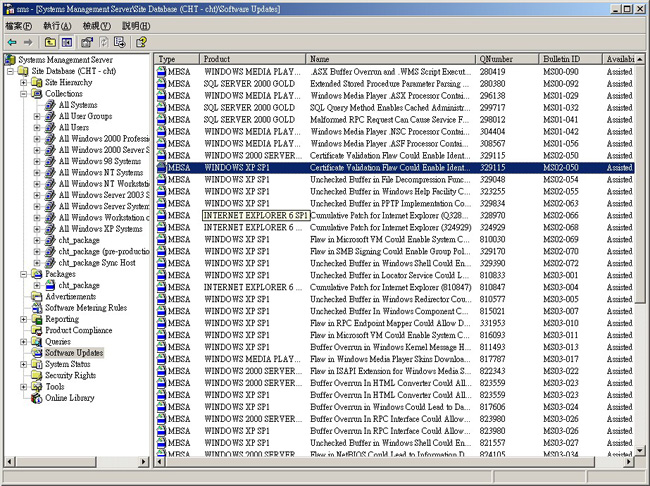This screenshot has height=486, width=650.
Task: Select the row with Bulletin ID MS02-050 for Windows 2000 Server
Action: (395, 156)
